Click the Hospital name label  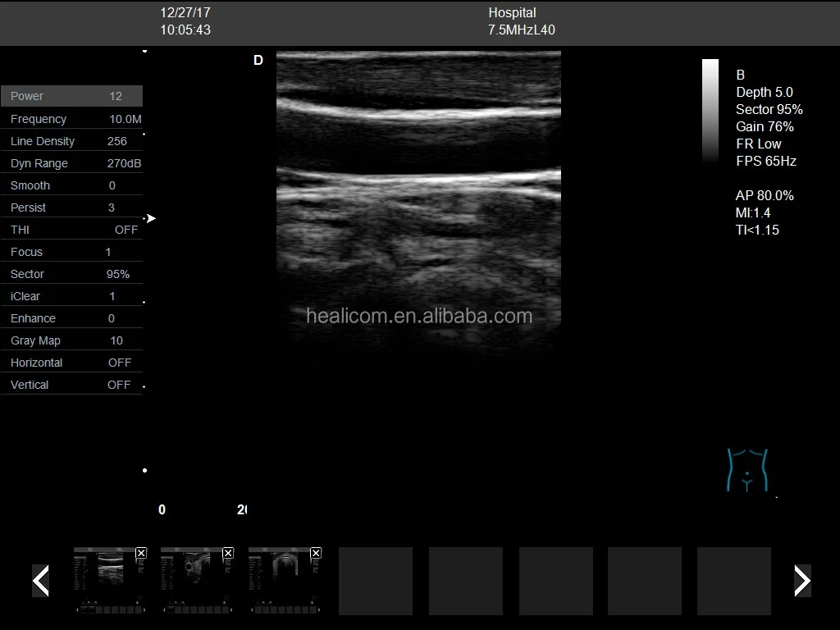pyautogui.click(x=512, y=12)
